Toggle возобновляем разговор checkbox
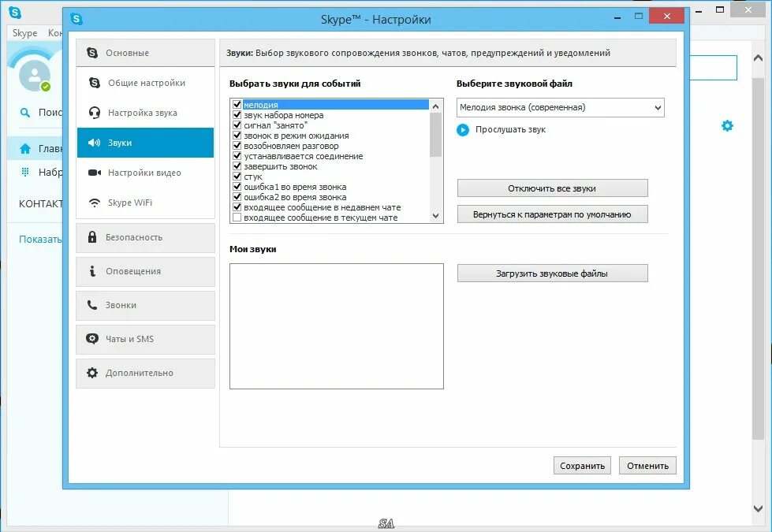Image resolution: width=772 pixels, height=532 pixels. [237, 146]
